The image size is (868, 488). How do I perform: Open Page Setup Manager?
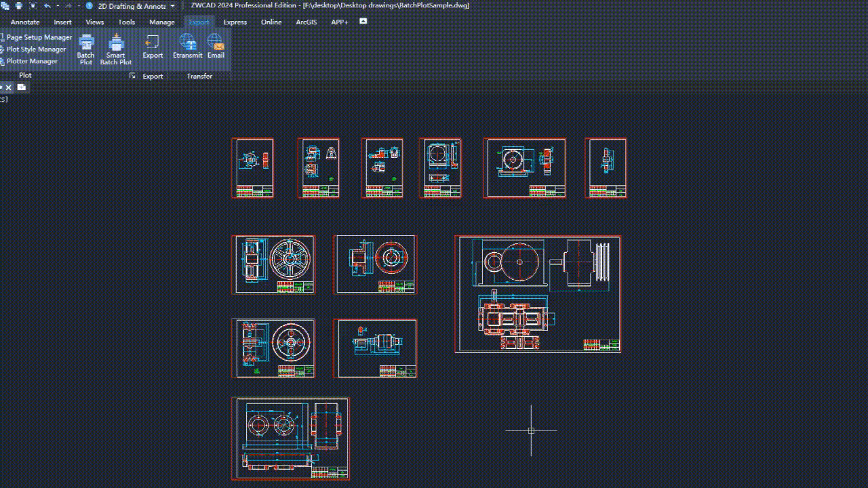tap(39, 38)
